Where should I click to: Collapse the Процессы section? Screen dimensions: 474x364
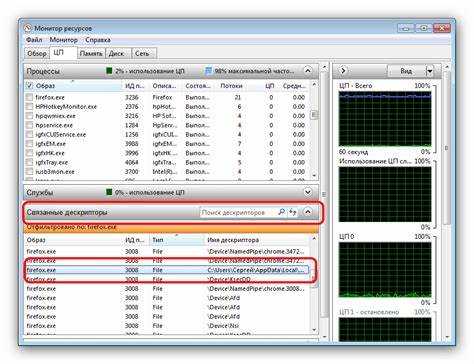pos(308,71)
